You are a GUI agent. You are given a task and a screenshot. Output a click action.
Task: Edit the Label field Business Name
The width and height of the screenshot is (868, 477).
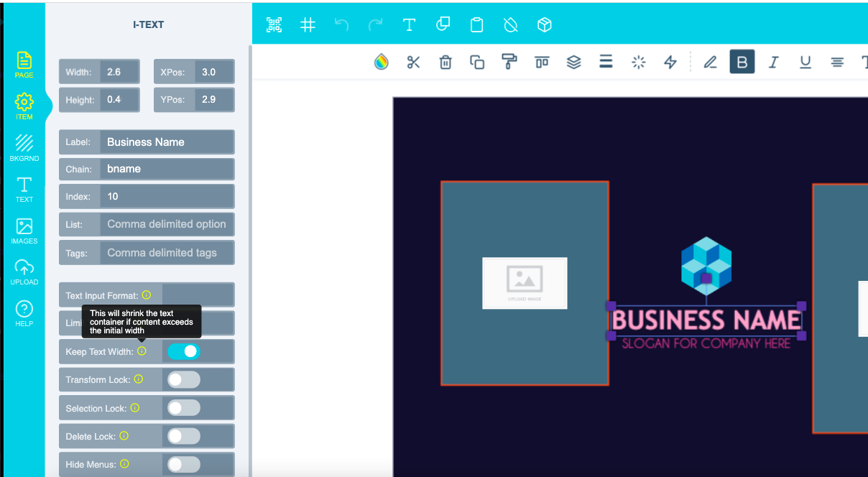coord(167,142)
